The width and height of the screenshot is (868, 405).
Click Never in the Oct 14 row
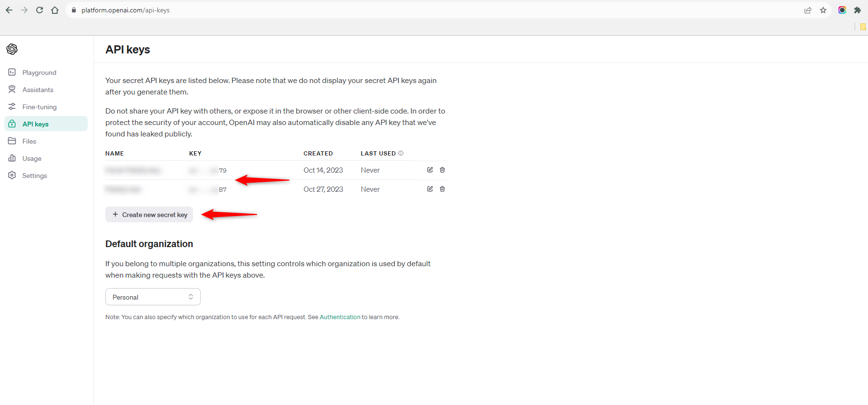coord(370,170)
